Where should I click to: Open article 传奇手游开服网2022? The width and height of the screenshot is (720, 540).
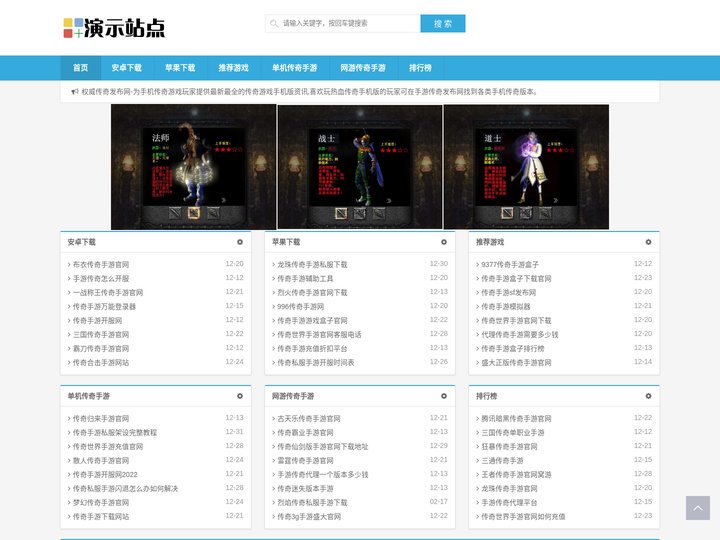coord(105,475)
